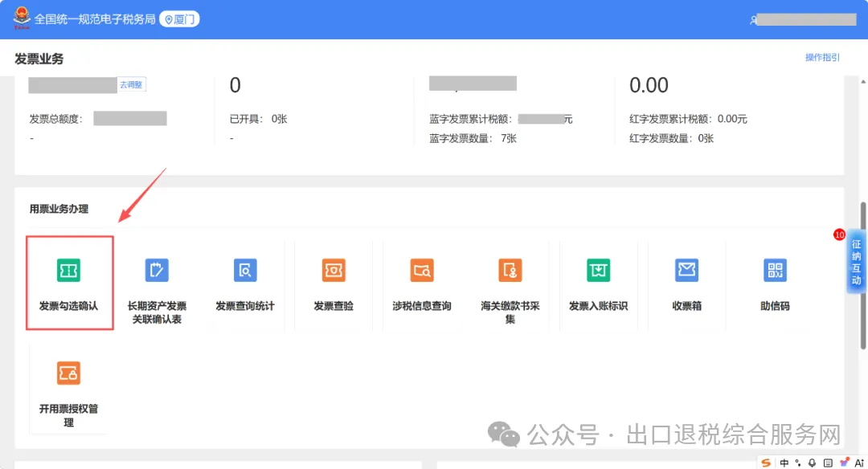Viewport: 868px width, 469px height.
Task: Open 长期资产发票关联确认表 icon
Action: coord(157,270)
